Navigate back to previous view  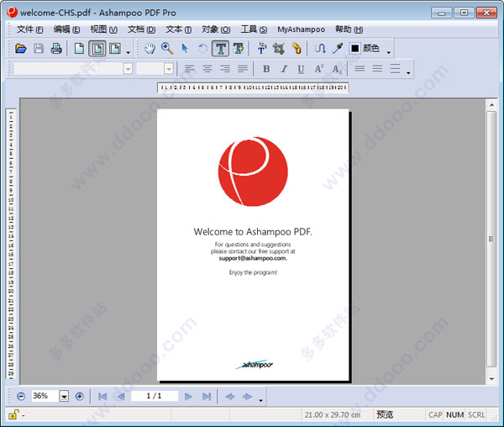229,397
